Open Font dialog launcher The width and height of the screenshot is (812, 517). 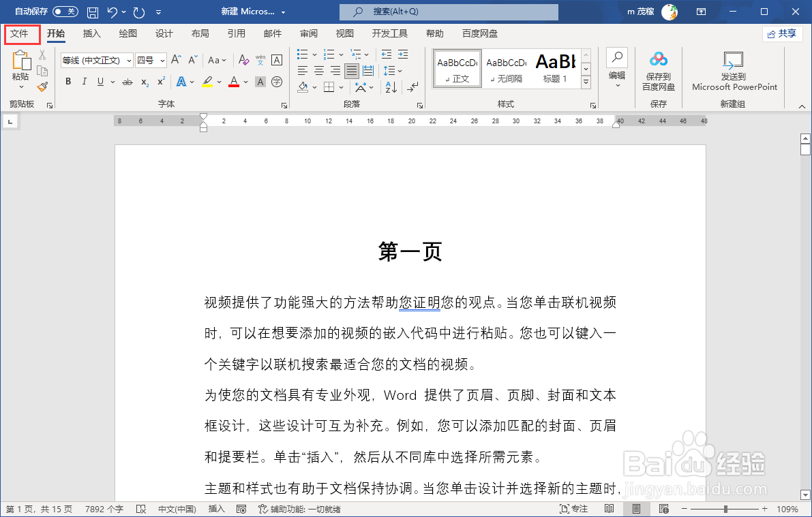coord(284,105)
